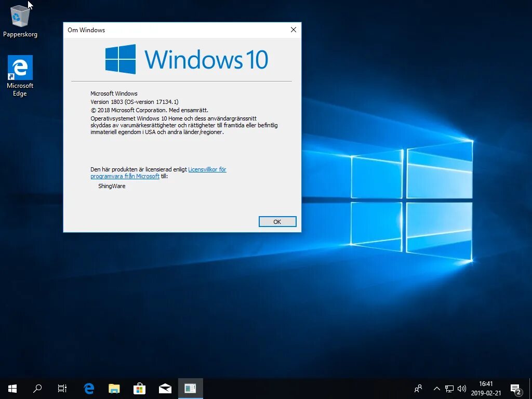Click the network status tray icon
The height and width of the screenshot is (399, 532).
(x=449, y=389)
